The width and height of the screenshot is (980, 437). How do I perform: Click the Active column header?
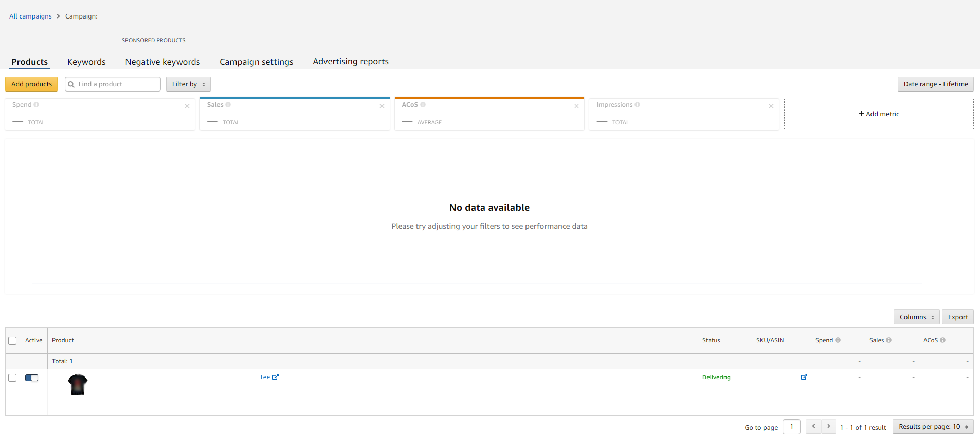point(34,340)
